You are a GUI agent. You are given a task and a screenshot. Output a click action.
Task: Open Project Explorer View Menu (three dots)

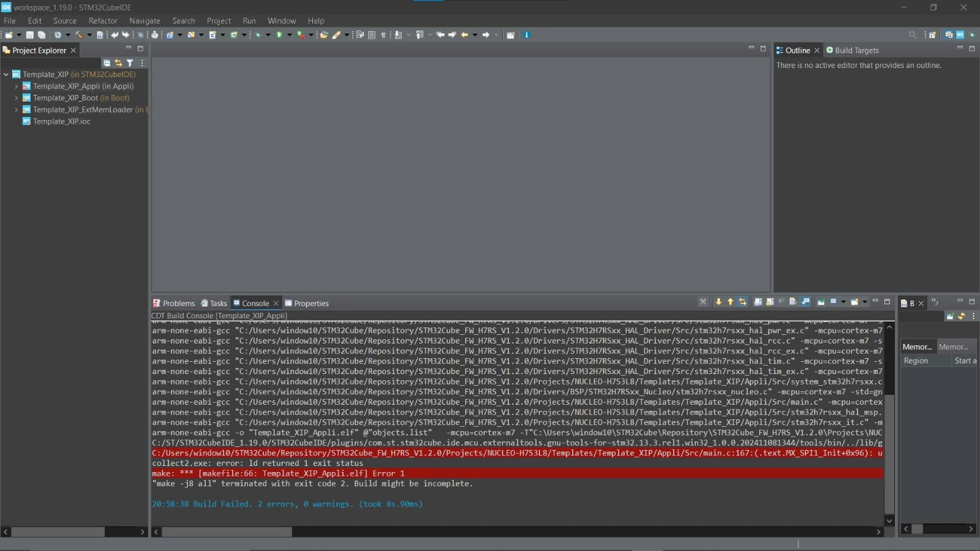pos(142,63)
